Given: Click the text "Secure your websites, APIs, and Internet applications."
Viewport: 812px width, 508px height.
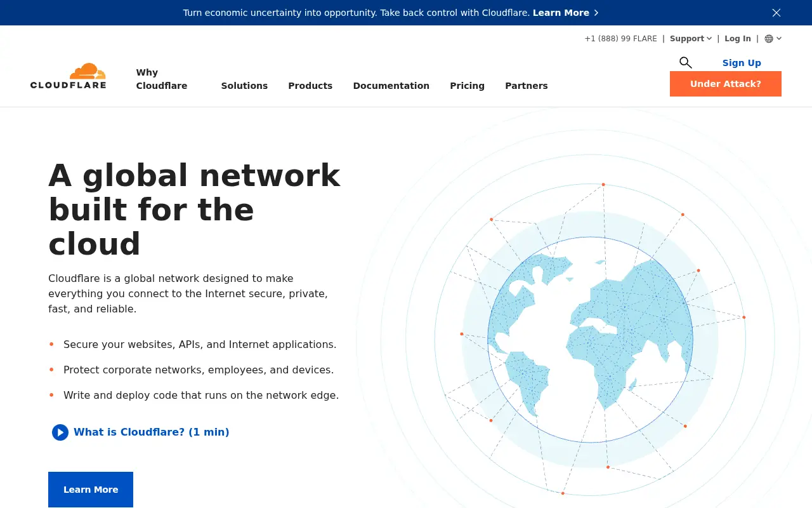Looking at the screenshot, I should 200,345.
